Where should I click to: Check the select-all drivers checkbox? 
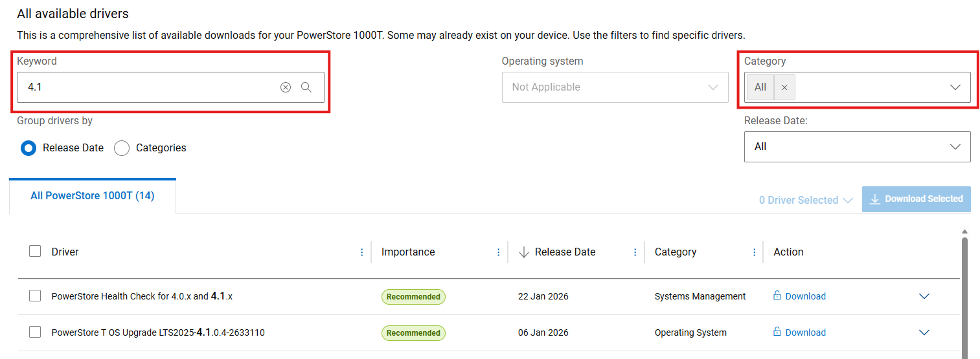pos(35,252)
